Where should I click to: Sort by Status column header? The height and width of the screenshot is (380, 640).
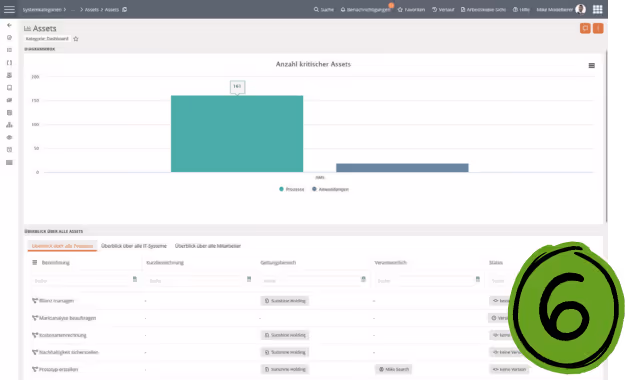tap(496, 262)
